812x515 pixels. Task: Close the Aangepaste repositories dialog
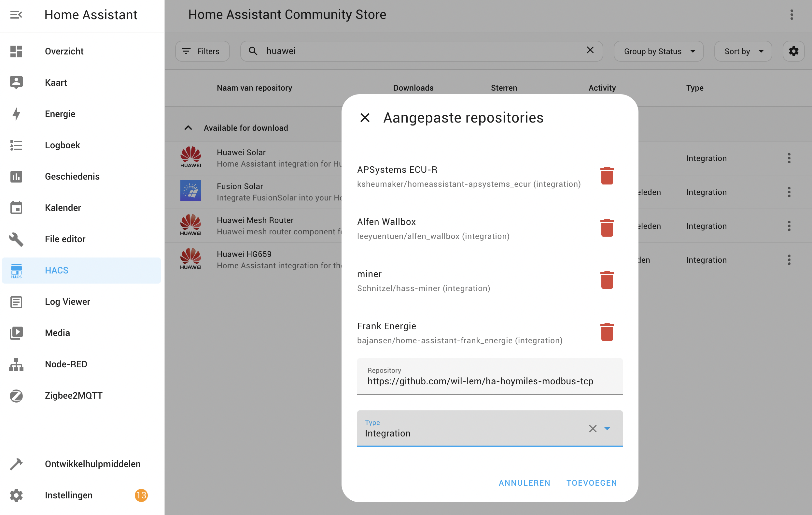click(365, 118)
